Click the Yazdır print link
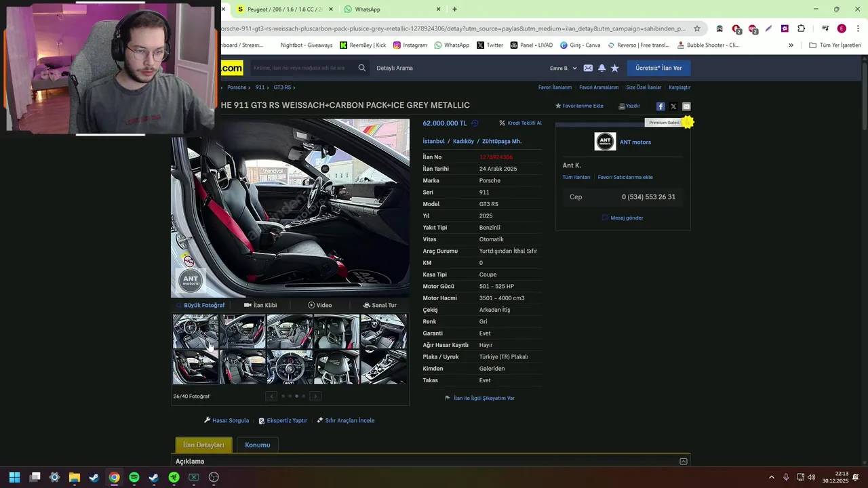 [629, 106]
